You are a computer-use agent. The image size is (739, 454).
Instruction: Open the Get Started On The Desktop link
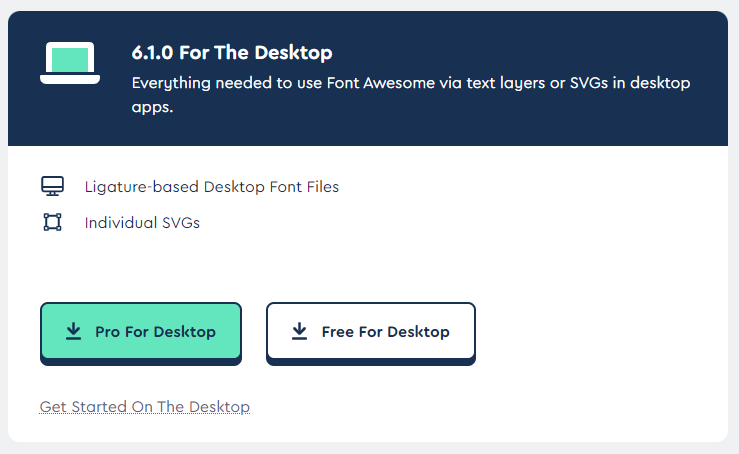tap(145, 407)
